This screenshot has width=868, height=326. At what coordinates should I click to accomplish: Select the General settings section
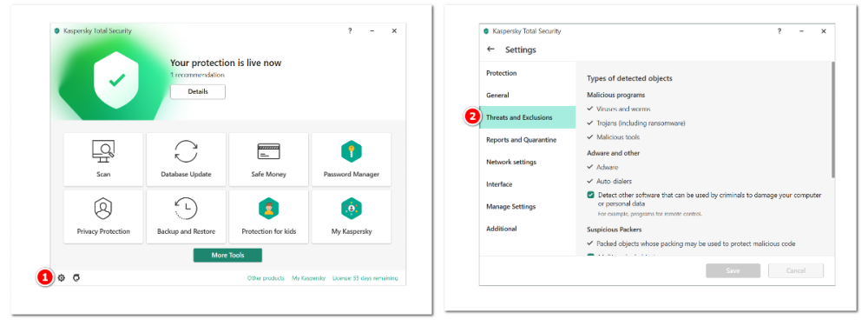528,96
